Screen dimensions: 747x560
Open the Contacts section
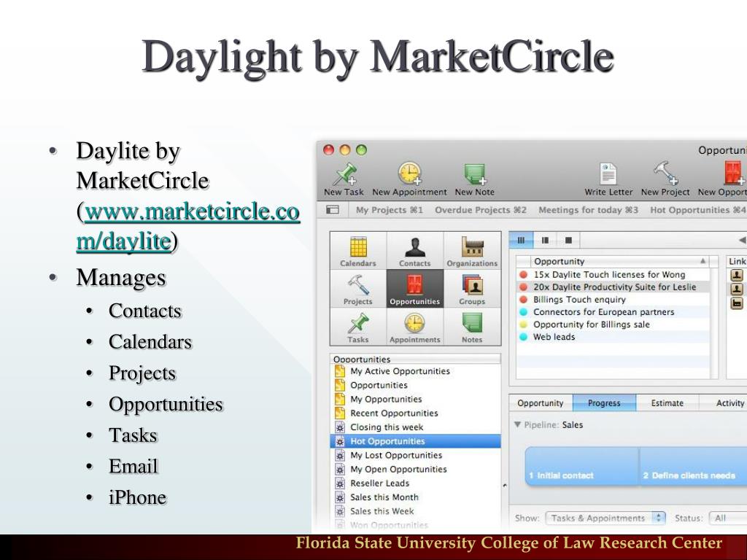(415, 251)
